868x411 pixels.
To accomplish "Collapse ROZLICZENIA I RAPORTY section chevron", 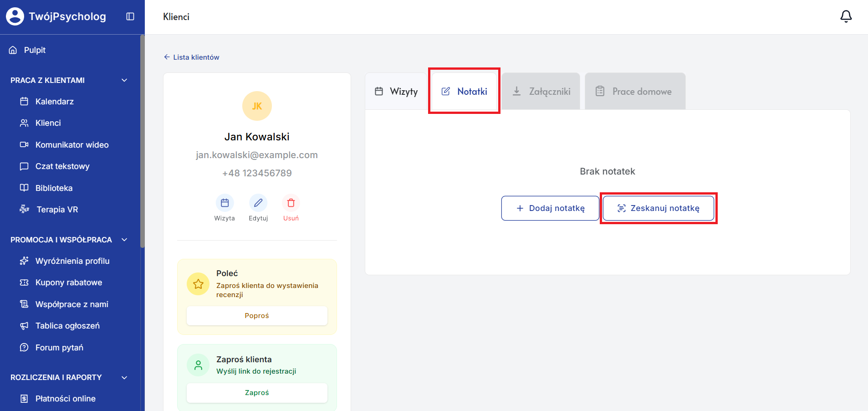I will [x=124, y=377].
